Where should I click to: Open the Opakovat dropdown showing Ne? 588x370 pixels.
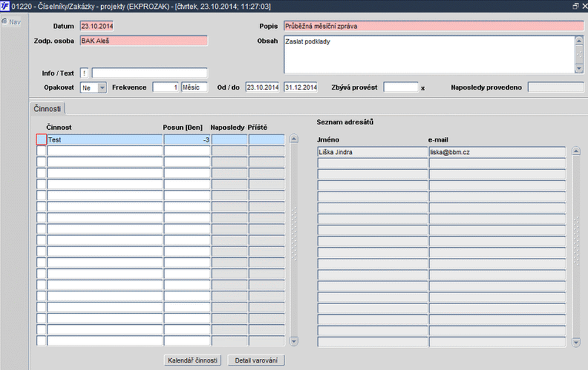point(93,88)
